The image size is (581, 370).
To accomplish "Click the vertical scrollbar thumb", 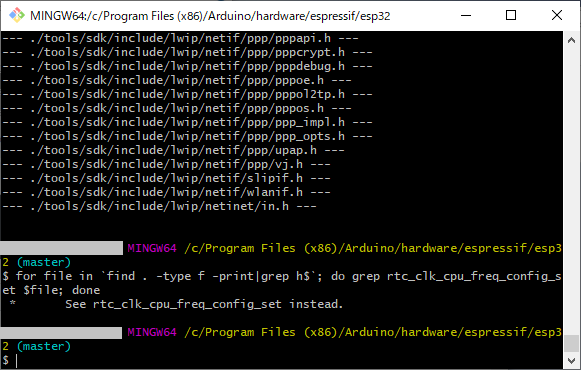I will pos(571,343).
